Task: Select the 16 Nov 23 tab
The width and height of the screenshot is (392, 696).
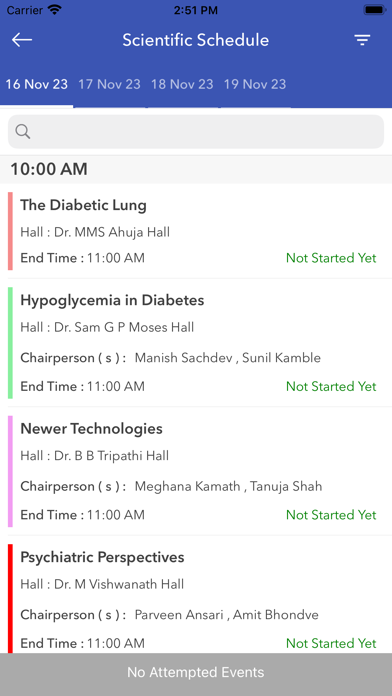Action: point(36,84)
